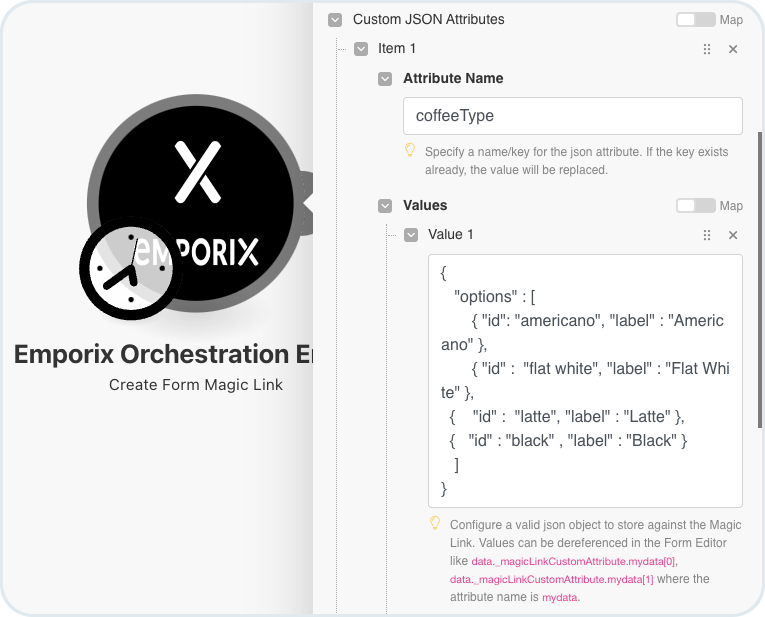Click the lightbulb hint icon under Value 1
This screenshot has height=617, width=765.
tap(435, 523)
